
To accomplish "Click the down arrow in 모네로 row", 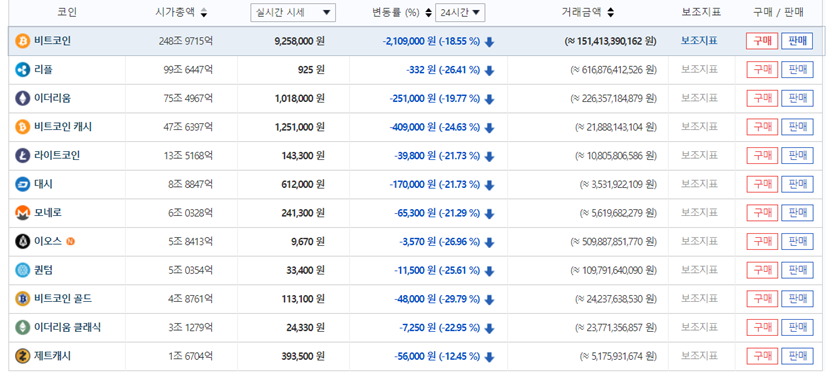I will [x=489, y=214].
